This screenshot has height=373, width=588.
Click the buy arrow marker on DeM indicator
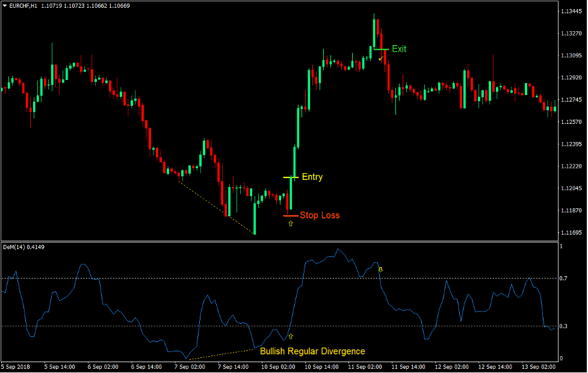(x=292, y=337)
